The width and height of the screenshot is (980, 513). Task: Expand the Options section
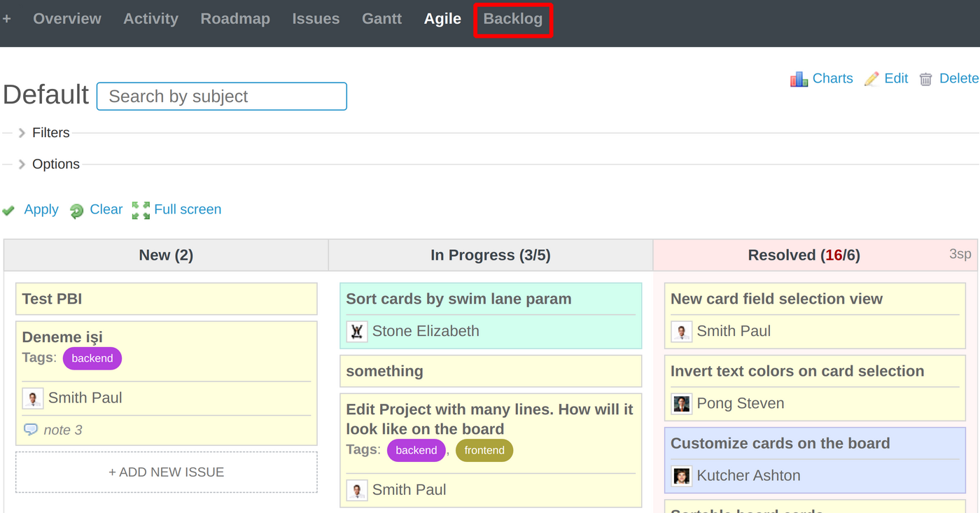(x=55, y=164)
